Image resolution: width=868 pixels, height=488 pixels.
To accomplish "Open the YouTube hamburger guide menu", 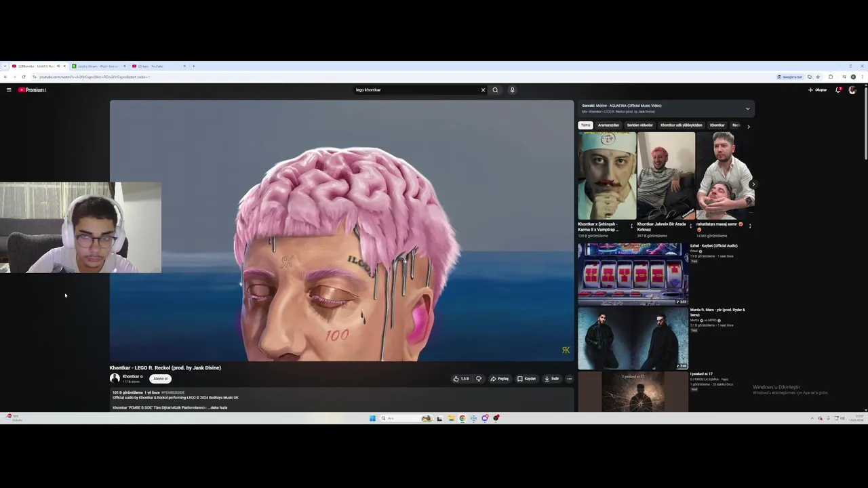I will [x=9, y=89].
